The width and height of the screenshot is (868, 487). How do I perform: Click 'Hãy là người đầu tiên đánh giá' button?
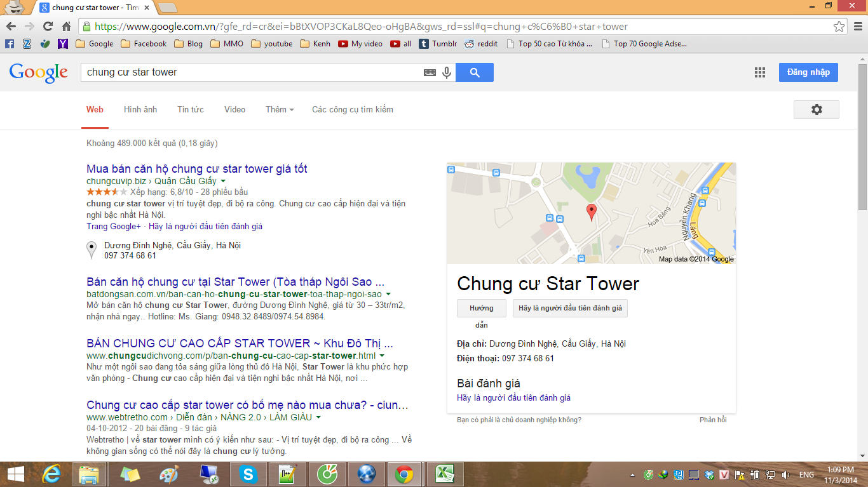(x=570, y=309)
